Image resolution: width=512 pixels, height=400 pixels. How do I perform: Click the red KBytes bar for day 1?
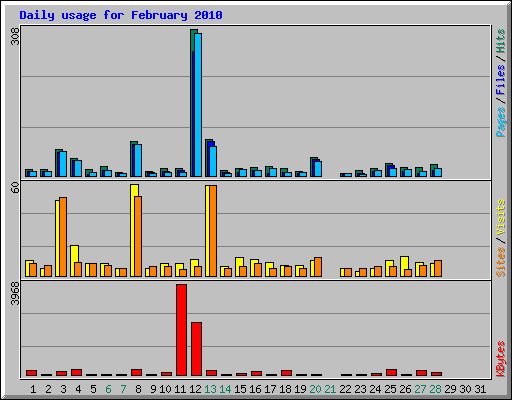click(x=31, y=373)
